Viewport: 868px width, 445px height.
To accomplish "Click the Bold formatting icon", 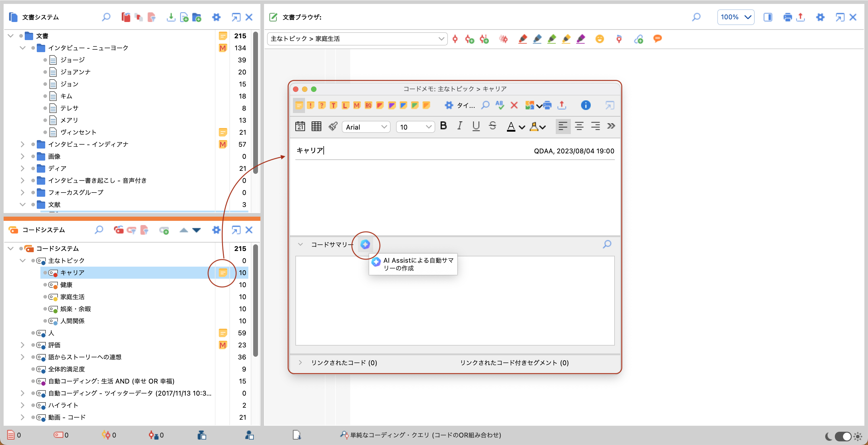I will (443, 126).
